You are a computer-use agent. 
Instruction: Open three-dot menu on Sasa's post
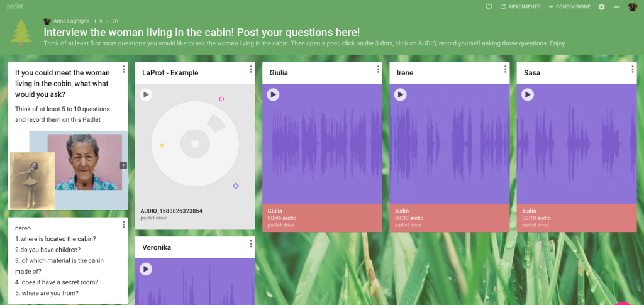[x=632, y=69]
